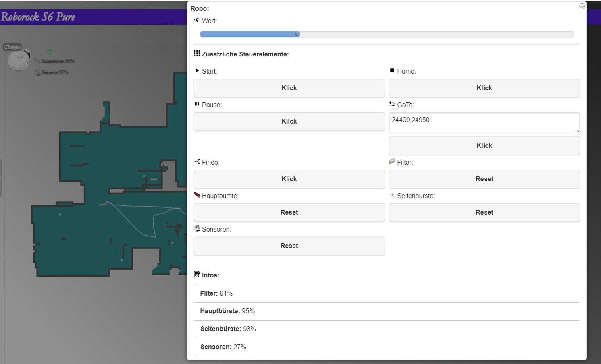This screenshot has width=601, height=364.
Task: Click the play icon next to Start
Action: 197,71
